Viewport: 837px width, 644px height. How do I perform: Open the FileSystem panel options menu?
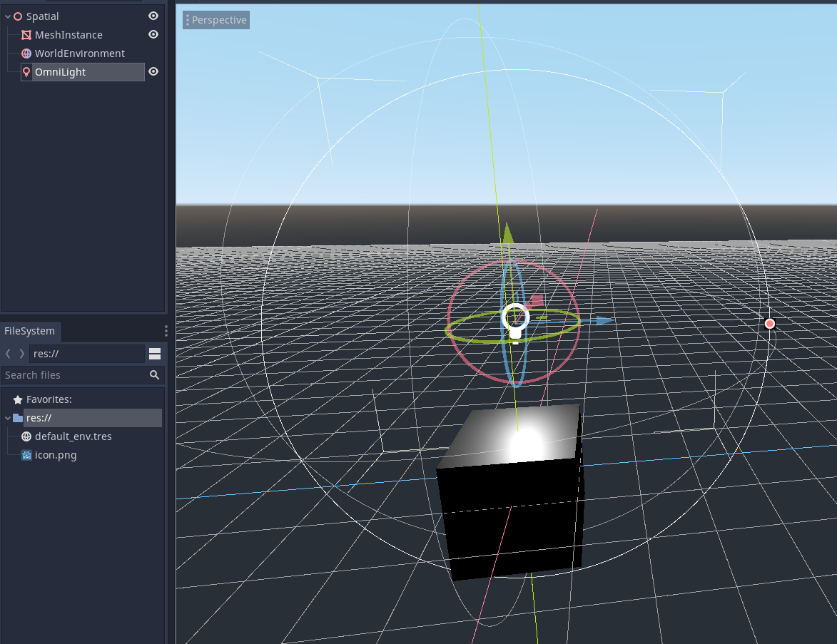166,330
